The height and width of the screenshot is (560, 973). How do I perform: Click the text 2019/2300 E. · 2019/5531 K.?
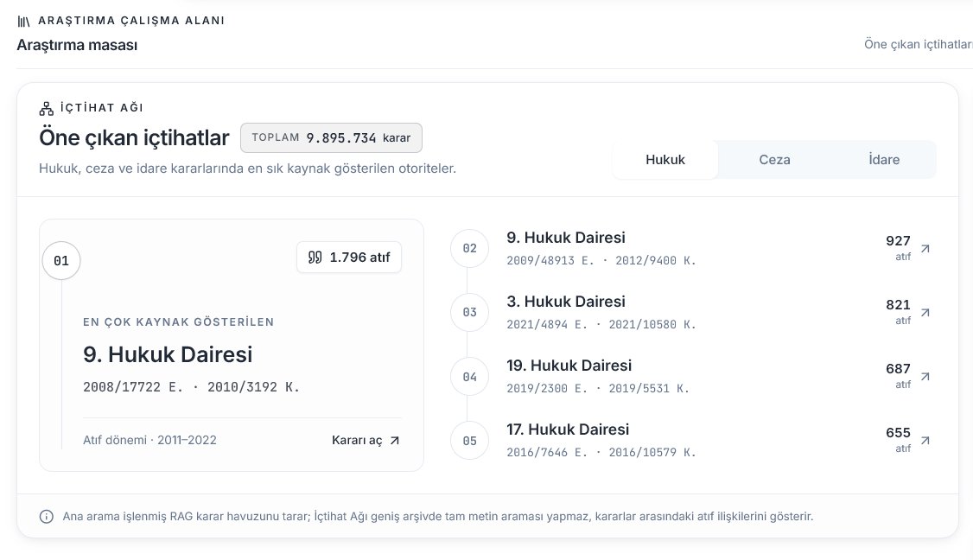coord(598,389)
